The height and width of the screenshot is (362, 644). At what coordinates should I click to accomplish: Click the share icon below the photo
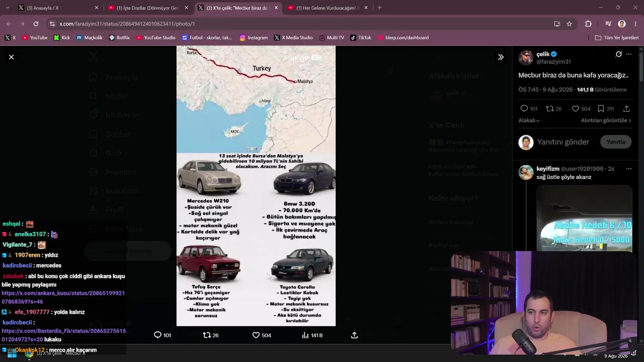tap(354, 335)
